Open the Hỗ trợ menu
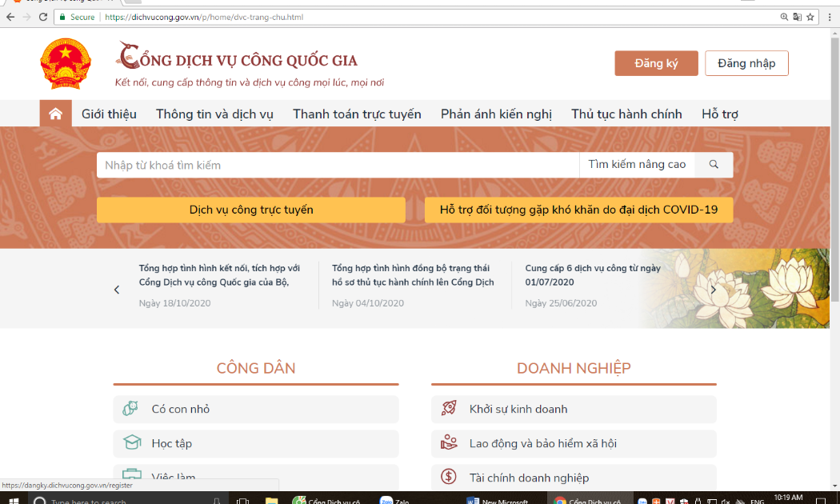The height and width of the screenshot is (504, 840). (720, 114)
